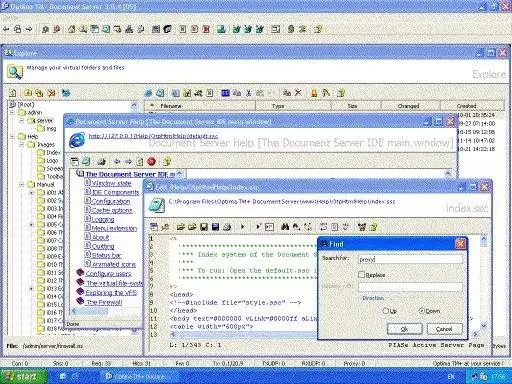Click the run play arrow in editor toolbar
The image size is (512, 384).
(243, 227)
